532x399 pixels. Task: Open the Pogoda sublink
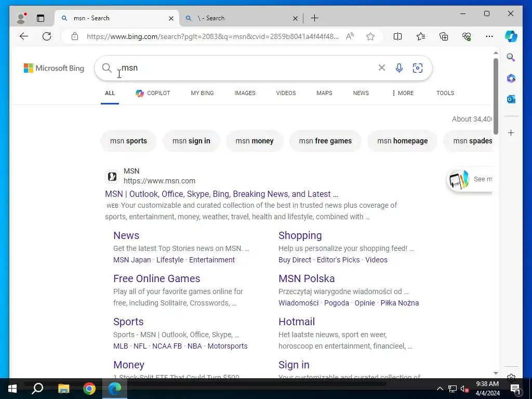(337, 303)
